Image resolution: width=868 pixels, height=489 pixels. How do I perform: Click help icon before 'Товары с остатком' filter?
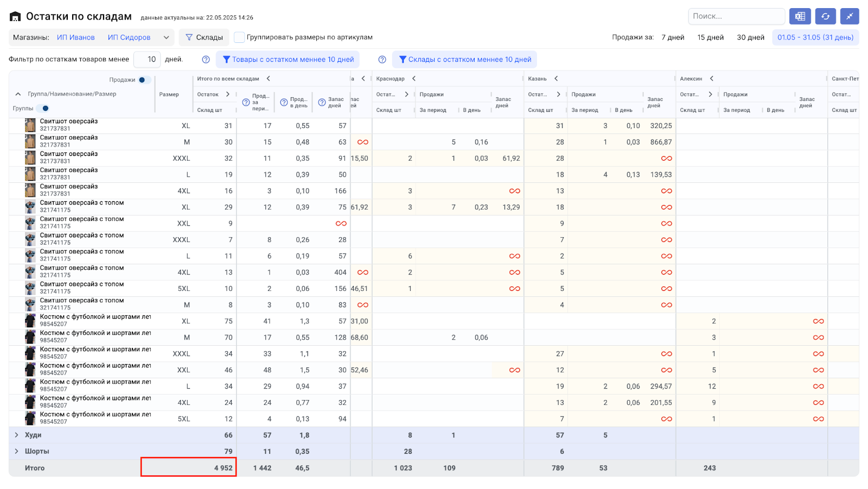point(206,60)
